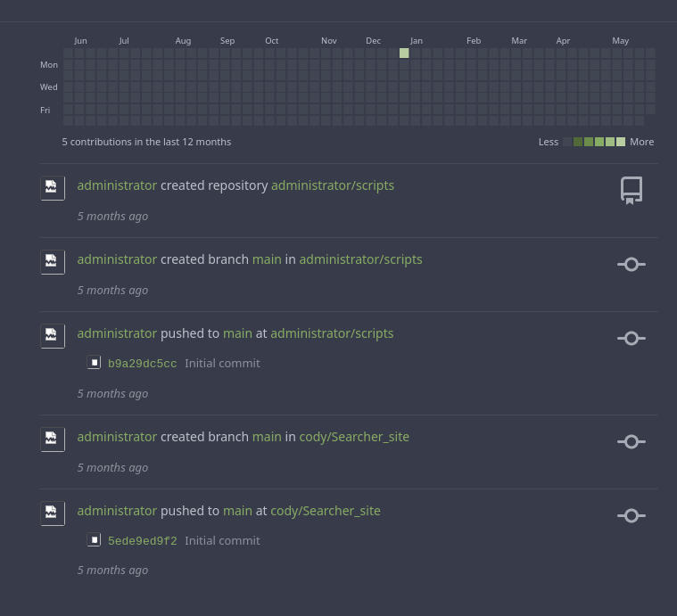Click the avatar on the created repository entry
677x616 pixels.
click(x=52, y=187)
